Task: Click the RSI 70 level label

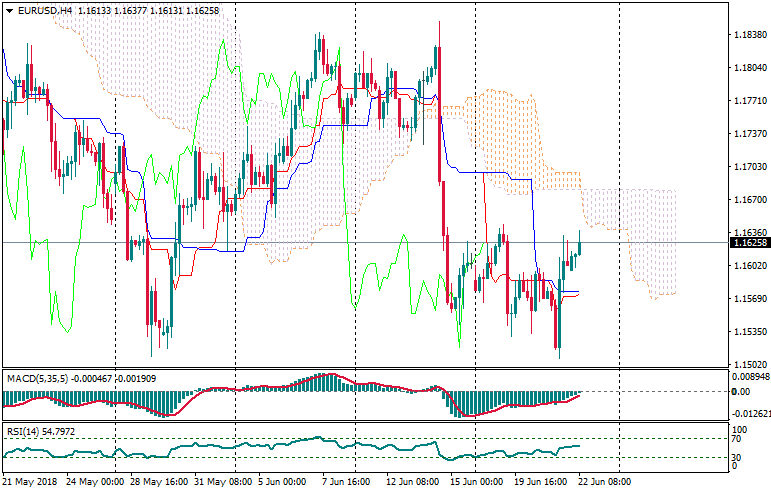Action: tap(735, 439)
